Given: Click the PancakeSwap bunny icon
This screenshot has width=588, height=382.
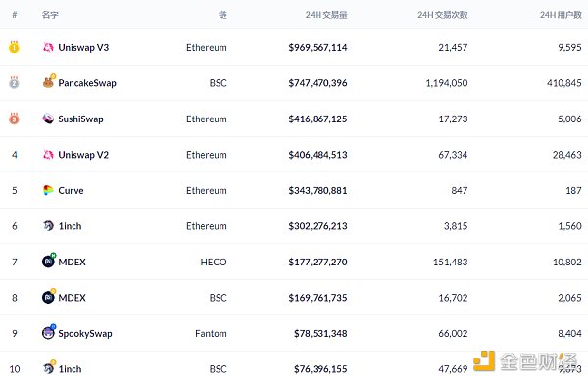Looking at the screenshot, I should click(x=49, y=81).
